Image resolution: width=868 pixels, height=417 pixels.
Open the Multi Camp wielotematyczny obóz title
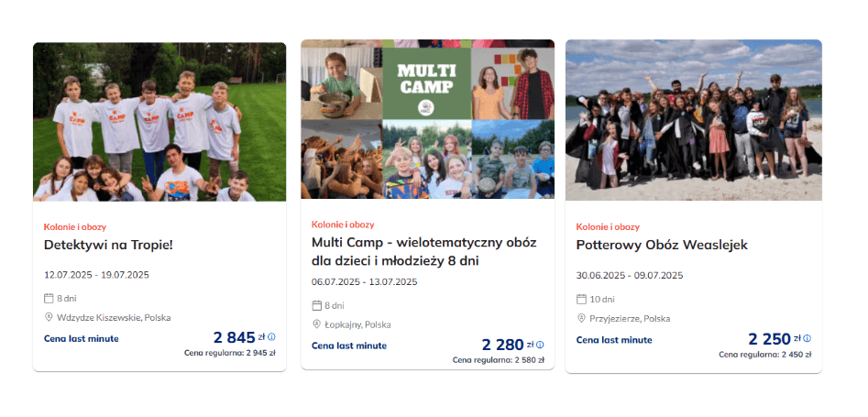click(423, 251)
